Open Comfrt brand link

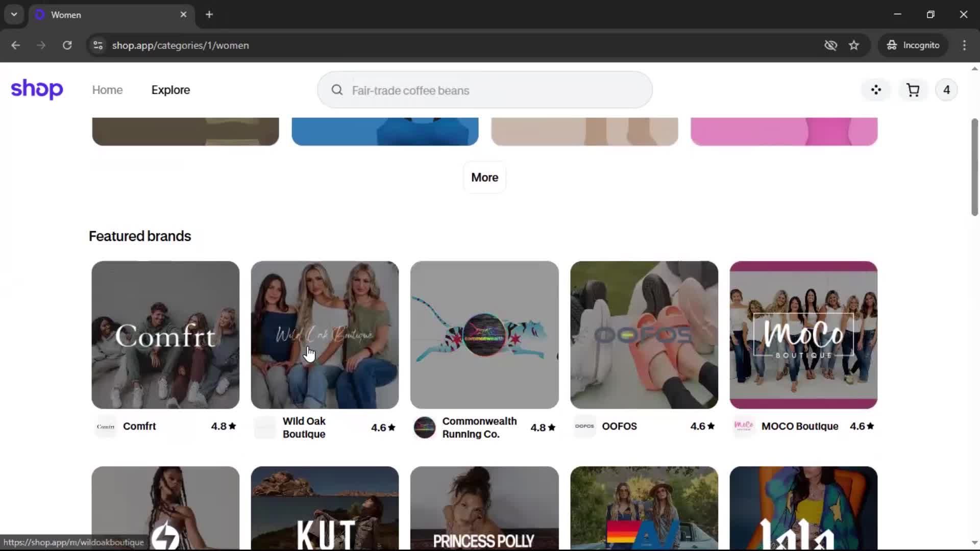(x=139, y=427)
